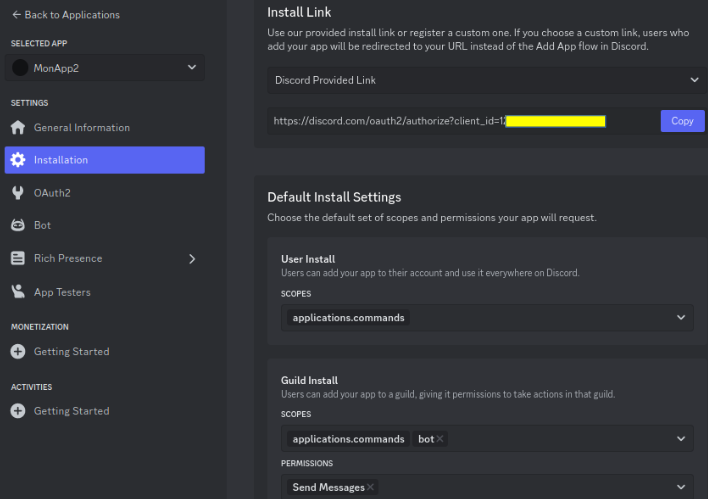Click the plus icon under Activities

(x=18, y=411)
